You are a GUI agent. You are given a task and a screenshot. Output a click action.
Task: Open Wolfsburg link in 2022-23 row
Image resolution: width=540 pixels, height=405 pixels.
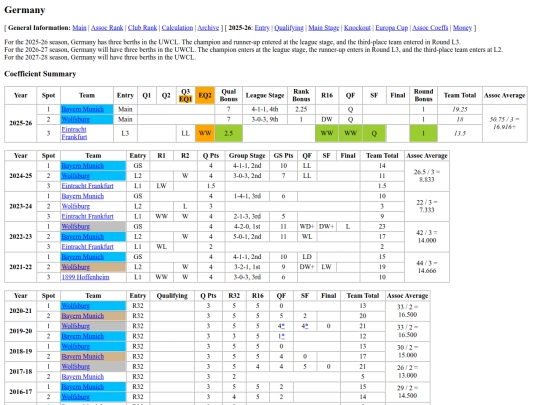click(x=75, y=226)
